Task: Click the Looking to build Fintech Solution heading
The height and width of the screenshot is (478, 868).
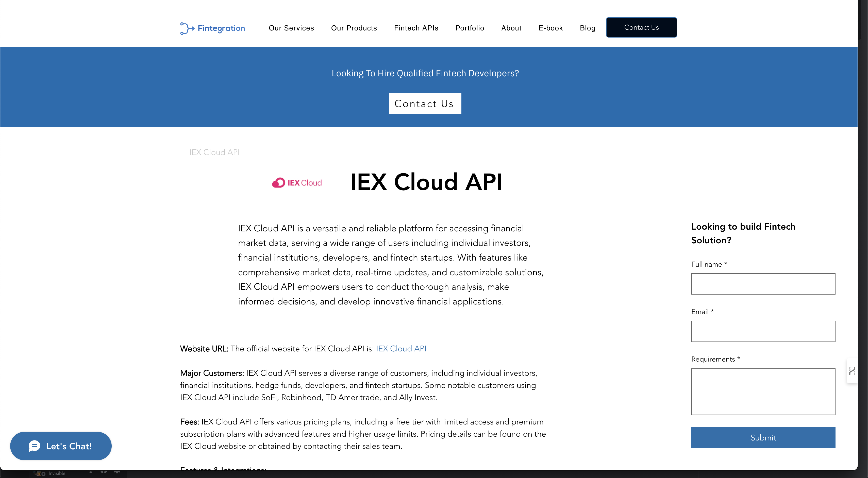Action: pyautogui.click(x=743, y=233)
